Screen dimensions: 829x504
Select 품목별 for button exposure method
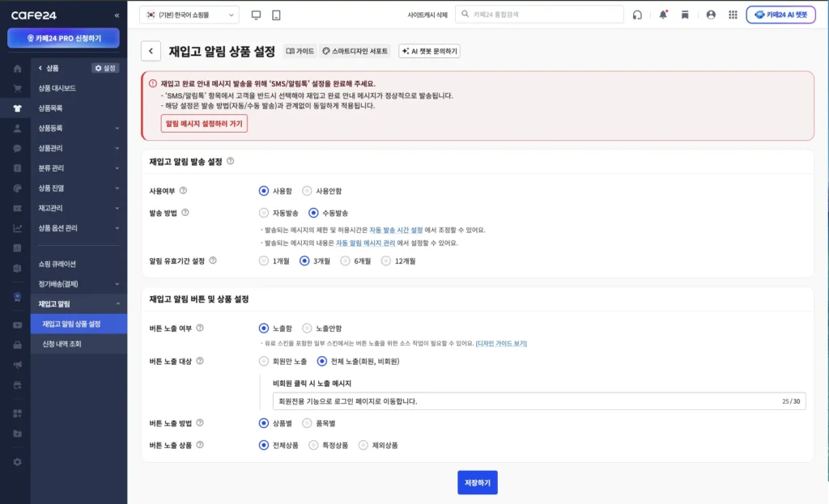pyautogui.click(x=305, y=422)
